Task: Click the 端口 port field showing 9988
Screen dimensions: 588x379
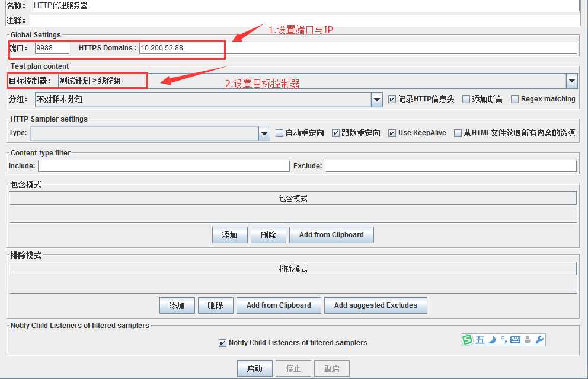Action: click(52, 48)
